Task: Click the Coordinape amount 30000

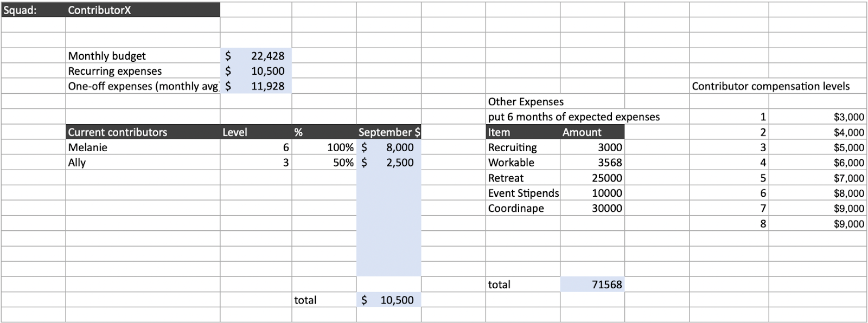Action: (x=592, y=208)
